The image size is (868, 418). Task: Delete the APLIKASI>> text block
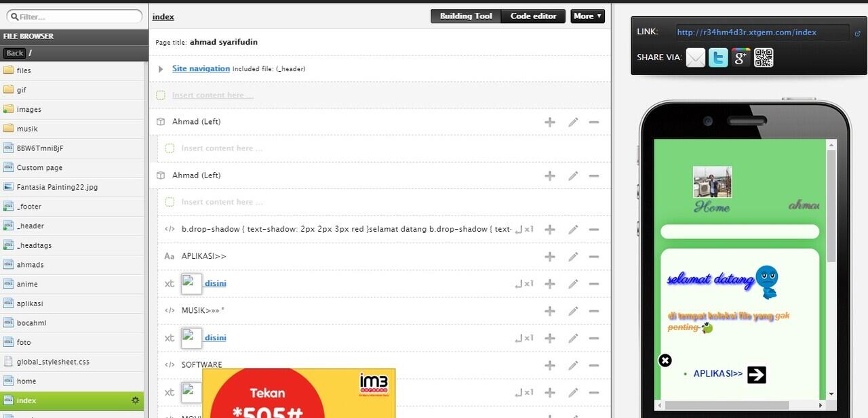click(x=594, y=257)
